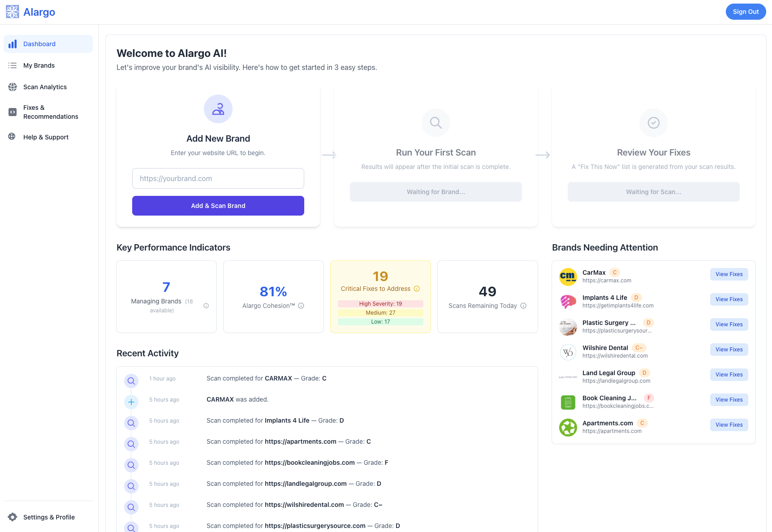Click the Sign Out button
The image size is (772, 532).
(x=746, y=12)
